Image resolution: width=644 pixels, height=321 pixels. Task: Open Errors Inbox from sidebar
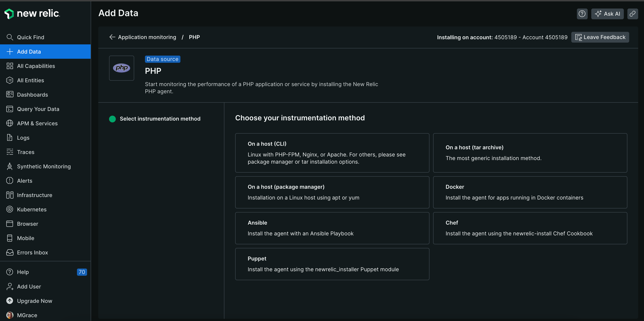pos(45,252)
